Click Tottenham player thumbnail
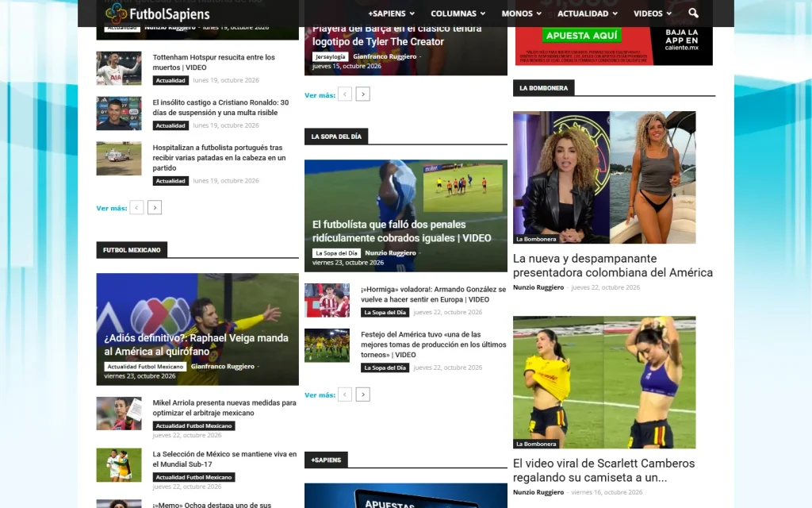This screenshot has height=508, width=812. [x=119, y=68]
